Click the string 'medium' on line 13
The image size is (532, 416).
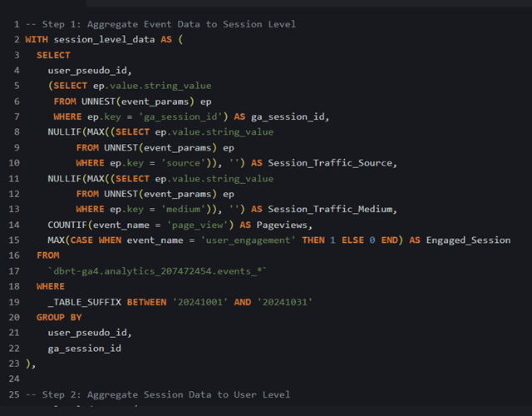183,209
